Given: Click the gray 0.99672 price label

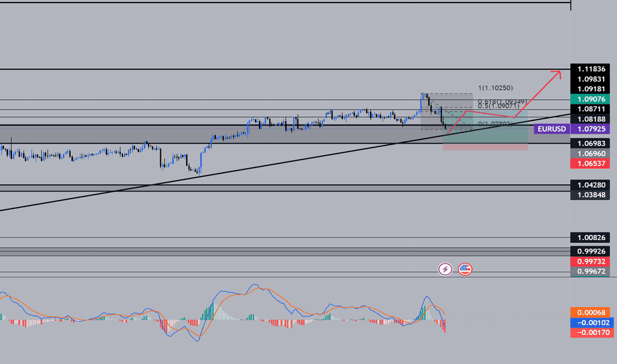Looking at the screenshot, I should [x=590, y=271].
